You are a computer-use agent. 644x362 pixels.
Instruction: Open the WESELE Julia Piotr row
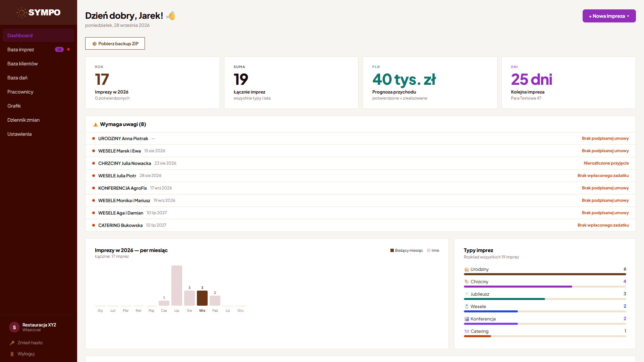(361, 176)
